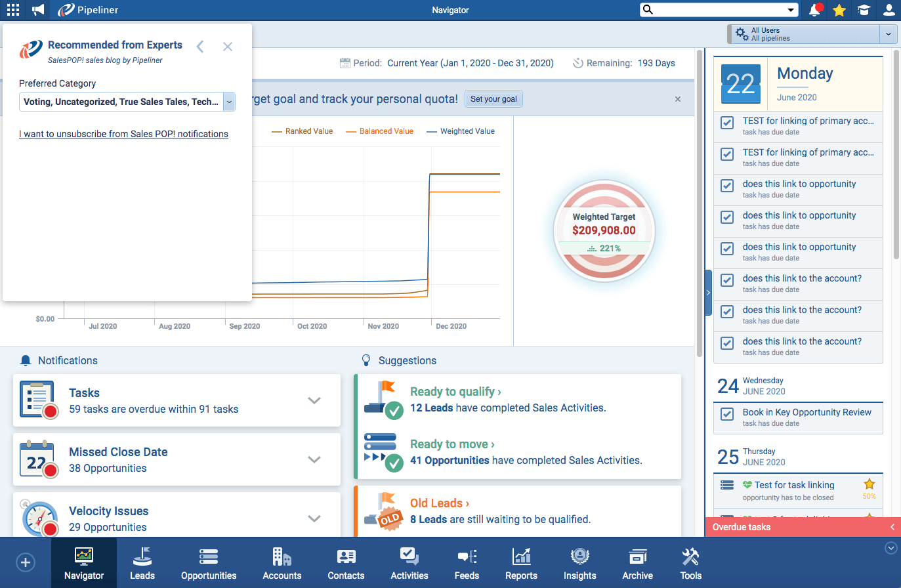Click unsubscribe from Sales POP! notifications link
Screen dimensions: 901x588
123,134
